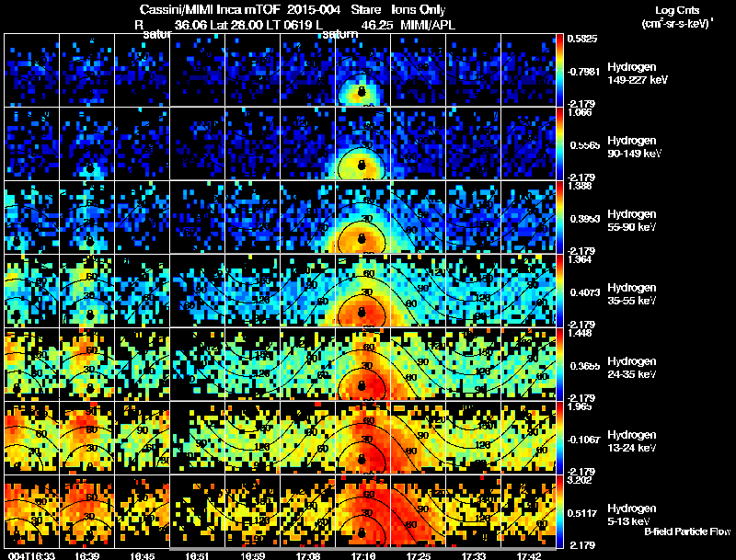This screenshot has height=560, width=736.
Task: Click the 'B-field Particle Flow' caption
Action: [x=687, y=531]
